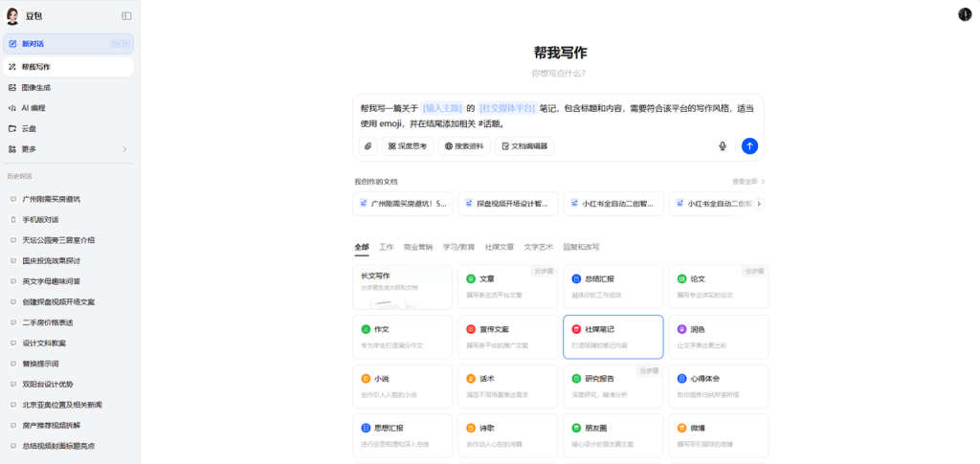
Task: Open history chat 房产推荐视频拆解
Action: pos(68,426)
